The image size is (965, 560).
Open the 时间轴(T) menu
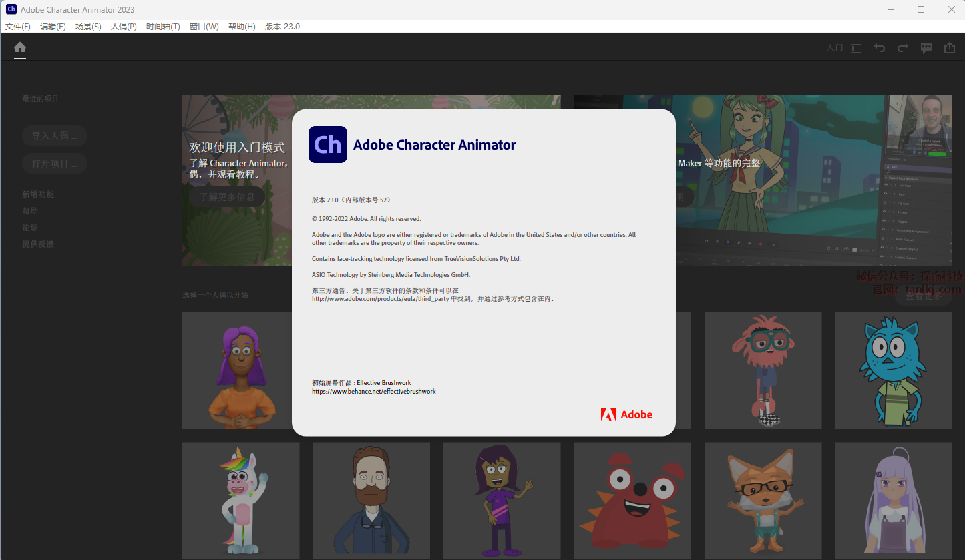pyautogui.click(x=163, y=27)
